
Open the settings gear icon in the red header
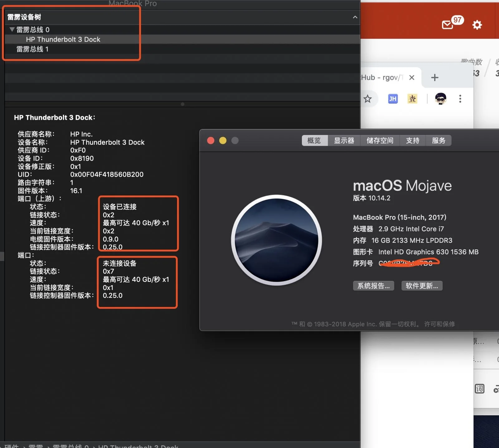point(477,25)
